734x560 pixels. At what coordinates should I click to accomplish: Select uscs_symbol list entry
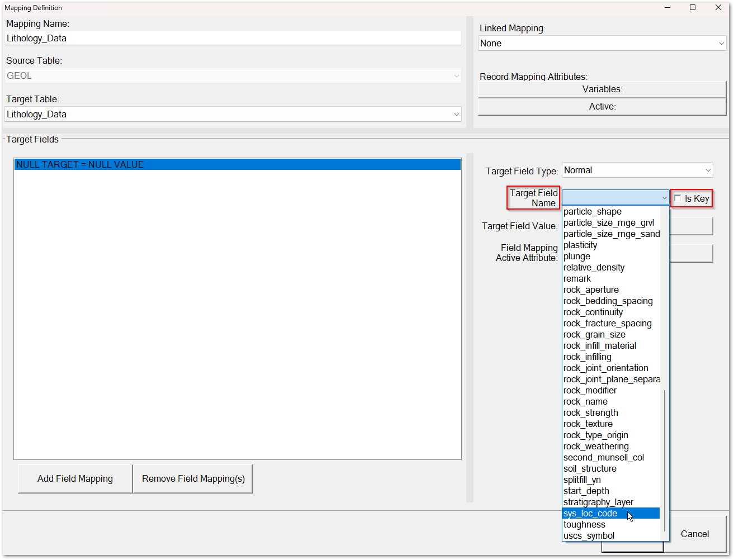(x=589, y=535)
